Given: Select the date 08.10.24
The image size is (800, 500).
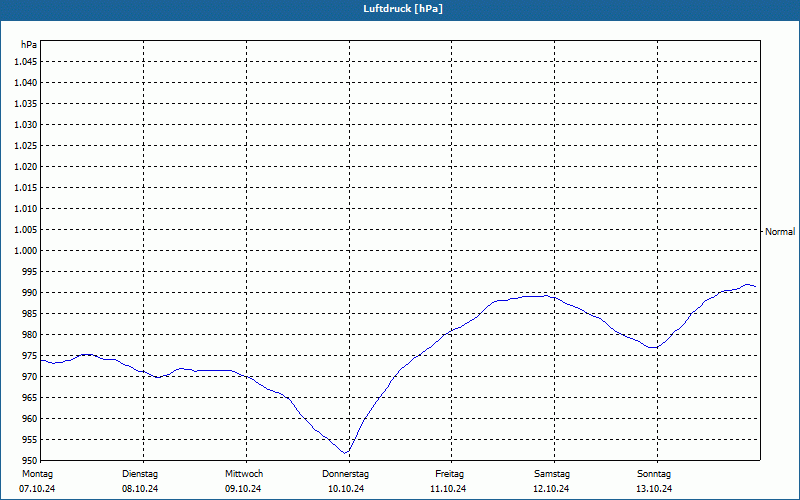Looking at the screenshot, I should [x=140, y=489].
